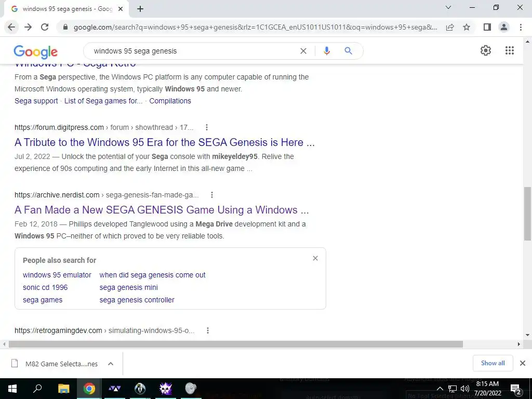Switch to Chrome in the taskbar
Image resolution: width=532 pixels, height=399 pixels.
click(89, 389)
